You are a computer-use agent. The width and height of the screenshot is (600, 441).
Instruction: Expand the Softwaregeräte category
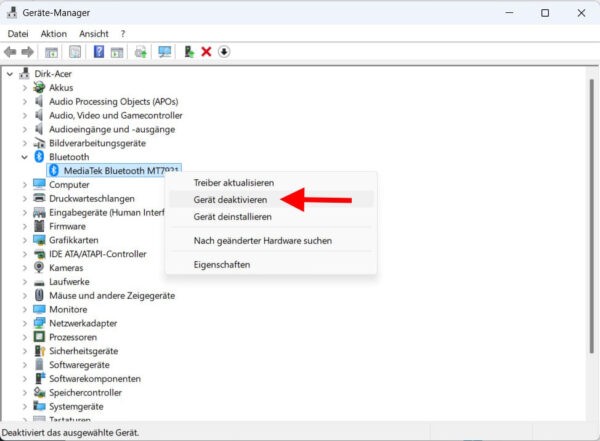(24, 365)
